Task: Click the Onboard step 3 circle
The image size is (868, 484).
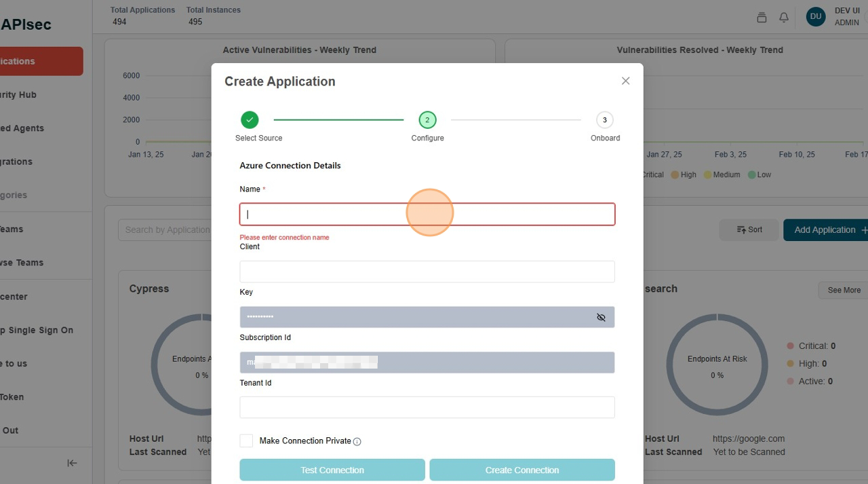Action: tap(604, 120)
